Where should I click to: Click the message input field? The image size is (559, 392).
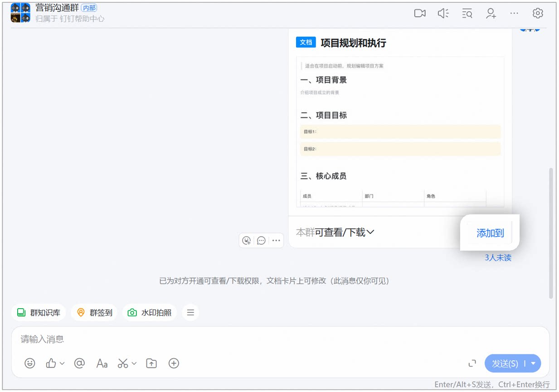280,339
